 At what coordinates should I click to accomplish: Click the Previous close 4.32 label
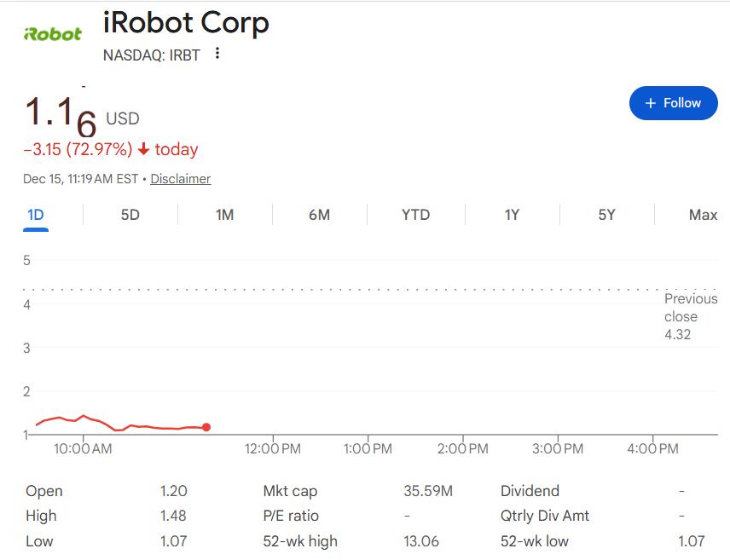point(691,316)
